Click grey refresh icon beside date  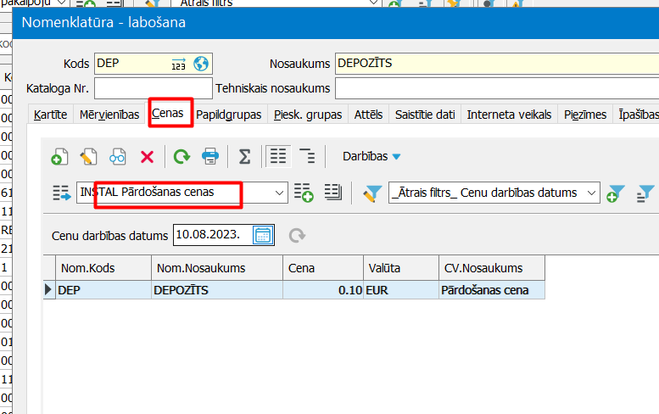click(x=297, y=235)
